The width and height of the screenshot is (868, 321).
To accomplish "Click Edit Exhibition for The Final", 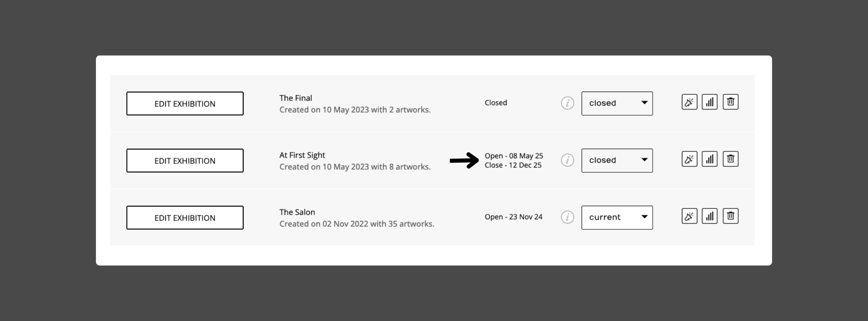I will [x=185, y=104].
